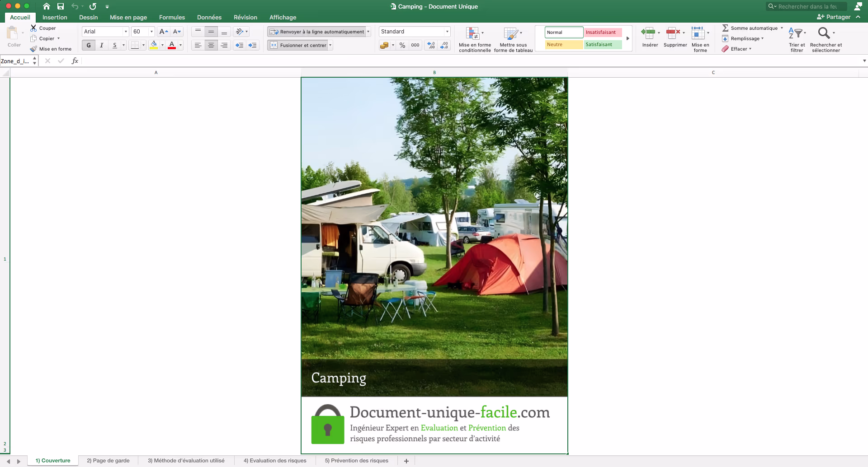The height and width of the screenshot is (467, 868).
Task: Apply the percent number format
Action: coord(402,45)
